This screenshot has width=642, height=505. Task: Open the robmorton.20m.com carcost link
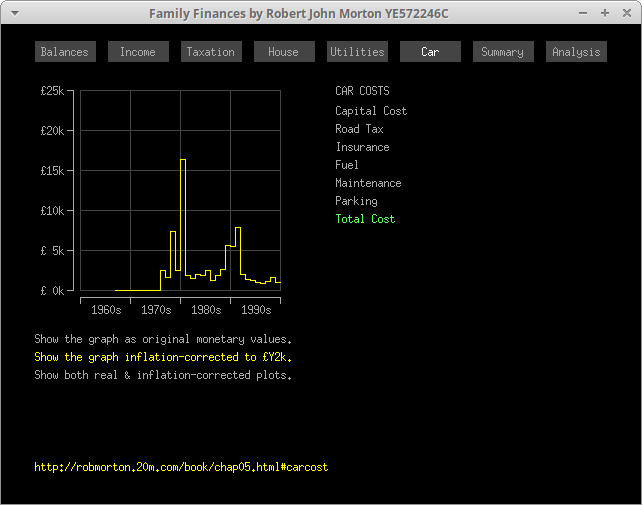tap(181, 467)
